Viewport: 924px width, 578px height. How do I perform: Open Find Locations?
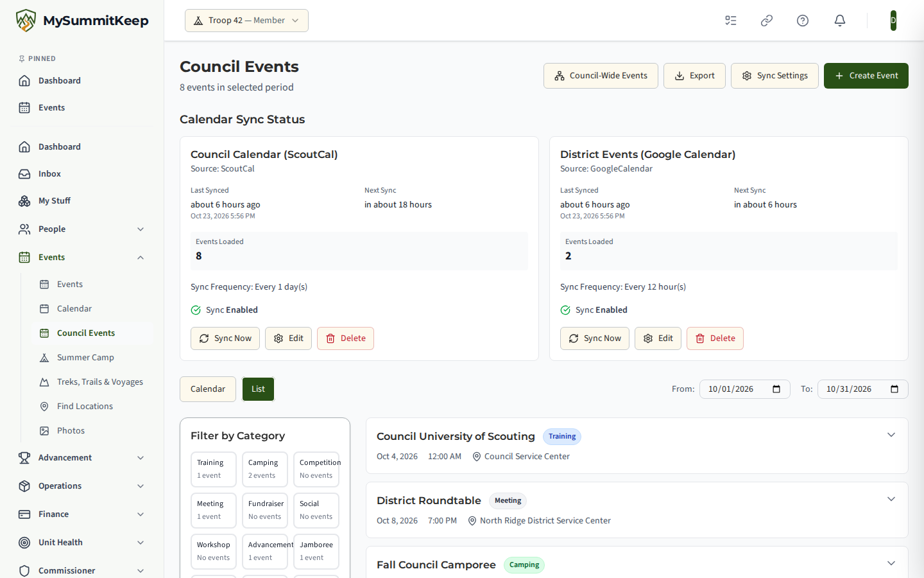[92, 406]
